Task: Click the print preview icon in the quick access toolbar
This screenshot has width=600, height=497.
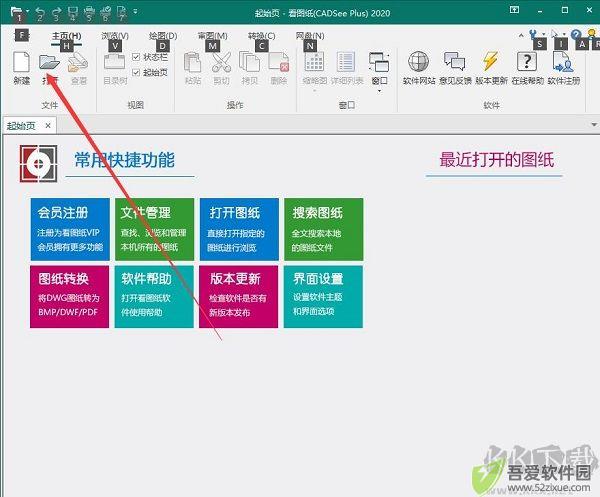Action: (106, 12)
